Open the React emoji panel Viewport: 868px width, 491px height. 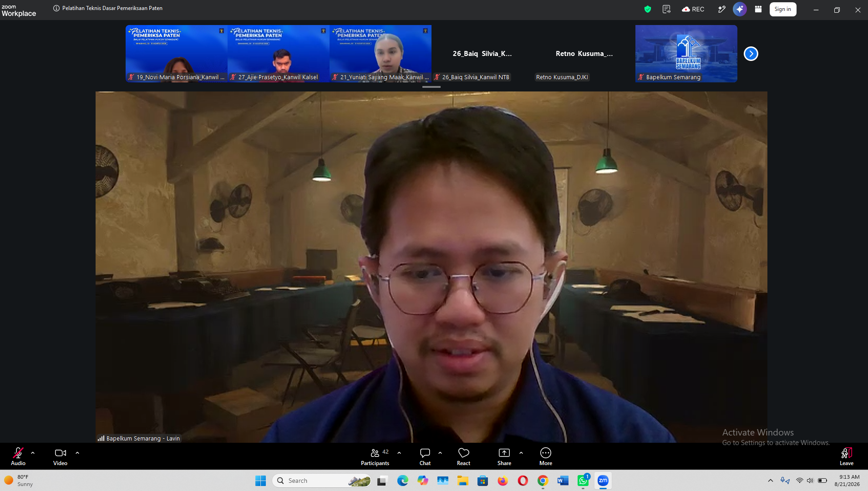463,456
